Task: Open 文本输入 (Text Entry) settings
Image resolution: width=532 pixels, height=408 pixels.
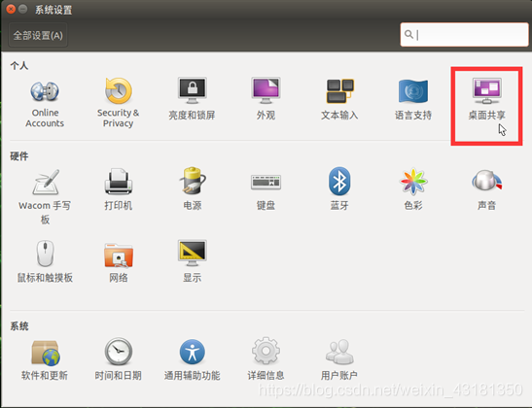Action: 339,99
